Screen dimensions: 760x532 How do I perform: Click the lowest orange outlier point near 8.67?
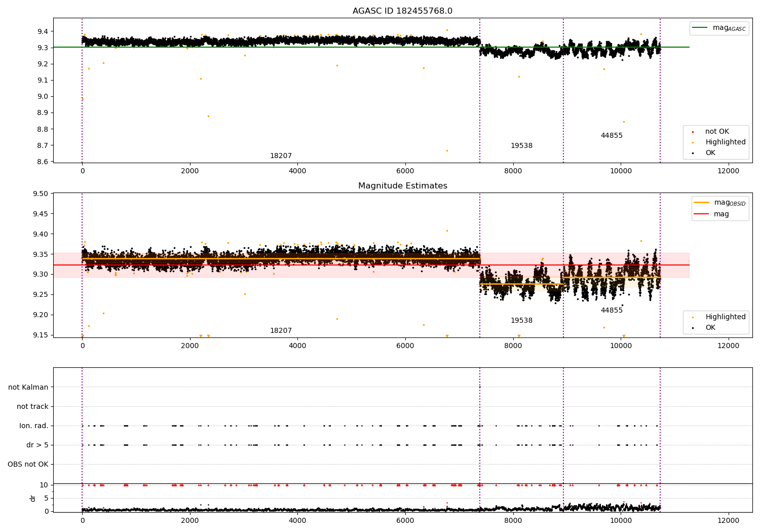pos(447,150)
